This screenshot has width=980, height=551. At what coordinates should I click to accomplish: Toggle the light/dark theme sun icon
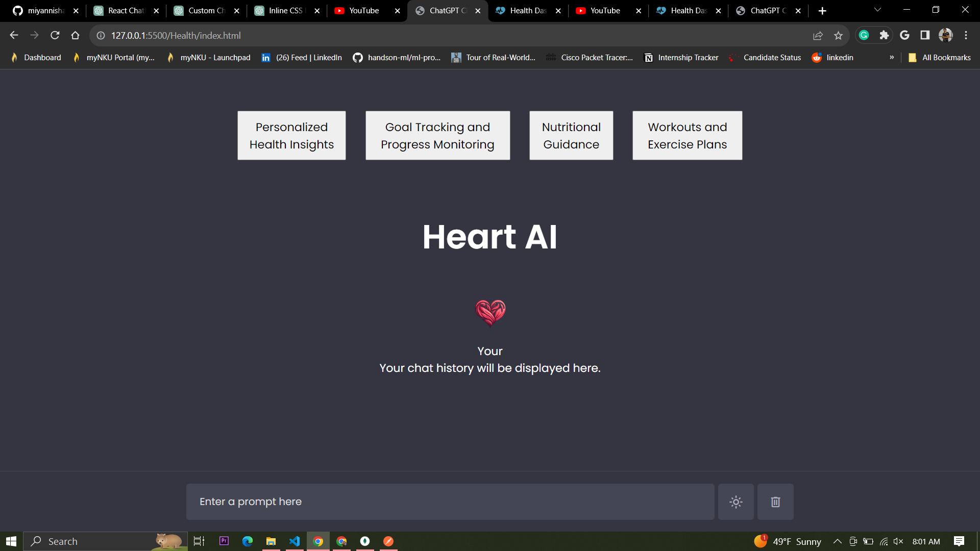pyautogui.click(x=736, y=502)
